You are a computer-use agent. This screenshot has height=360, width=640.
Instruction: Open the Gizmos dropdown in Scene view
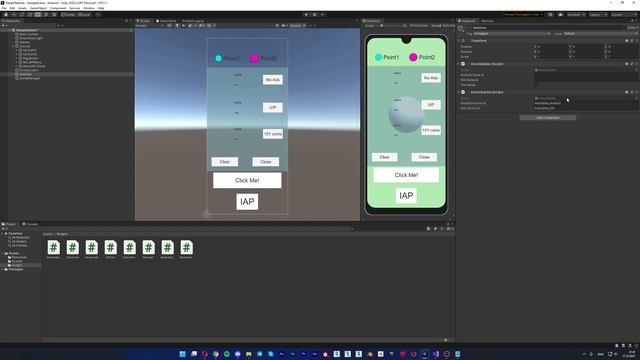click(298, 26)
